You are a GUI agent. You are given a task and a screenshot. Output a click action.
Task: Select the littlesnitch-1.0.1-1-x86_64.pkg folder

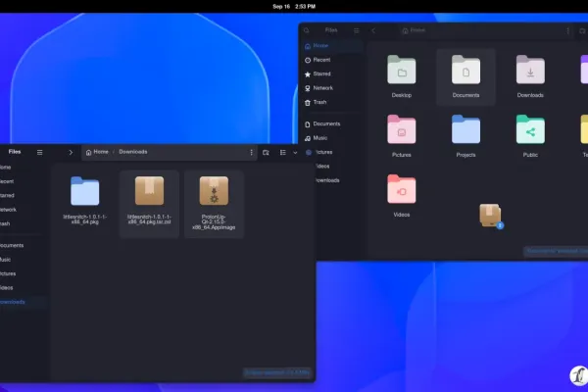(x=85, y=191)
